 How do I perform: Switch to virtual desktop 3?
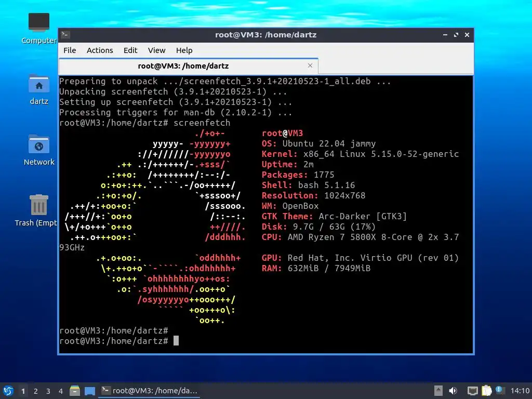[48, 391]
